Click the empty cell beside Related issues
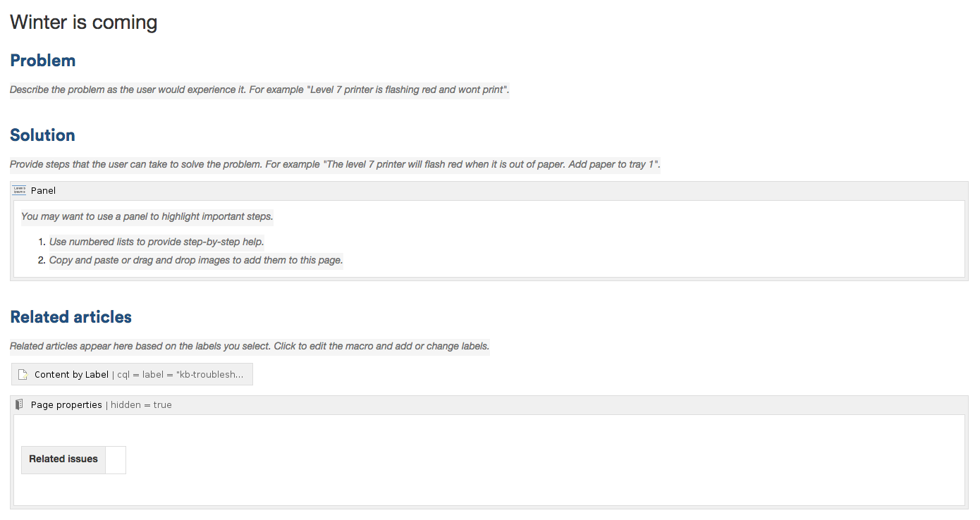 coord(116,459)
